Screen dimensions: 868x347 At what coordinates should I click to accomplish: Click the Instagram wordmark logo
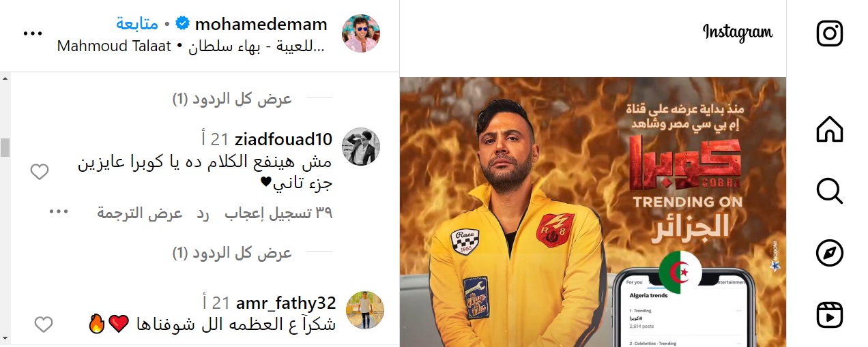738,32
